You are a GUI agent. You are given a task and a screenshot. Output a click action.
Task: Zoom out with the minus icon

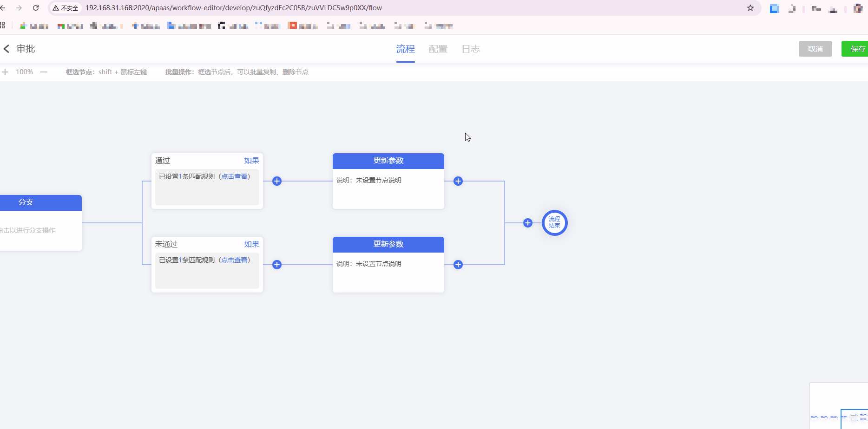[x=44, y=72]
